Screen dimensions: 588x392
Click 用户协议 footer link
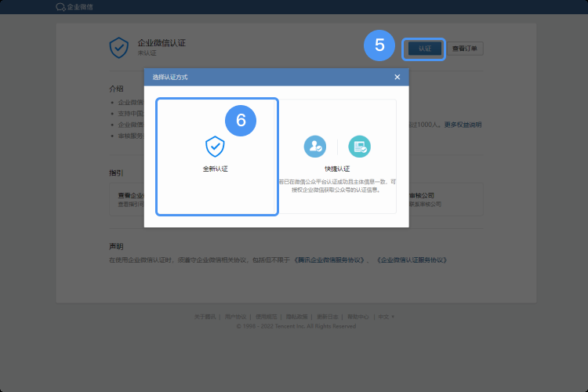coord(235,317)
